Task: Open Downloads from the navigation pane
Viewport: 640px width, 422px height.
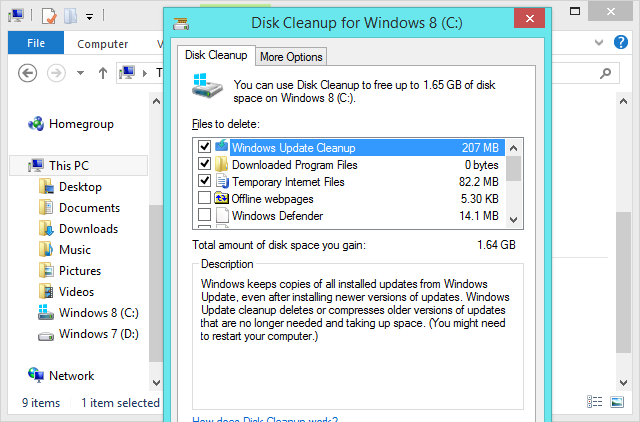Action: point(89,229)
